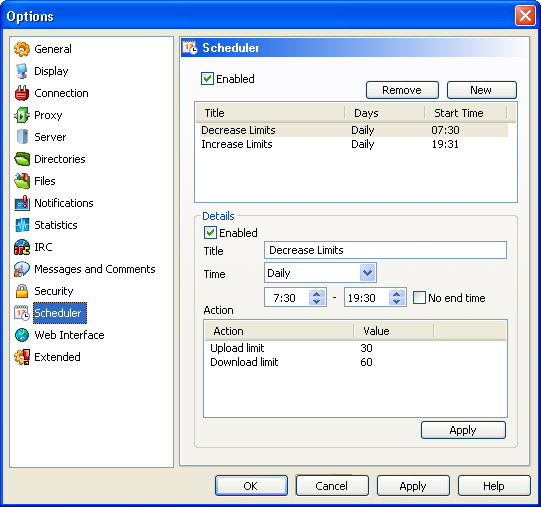Open the Connection options page

(x=61, y=93)
